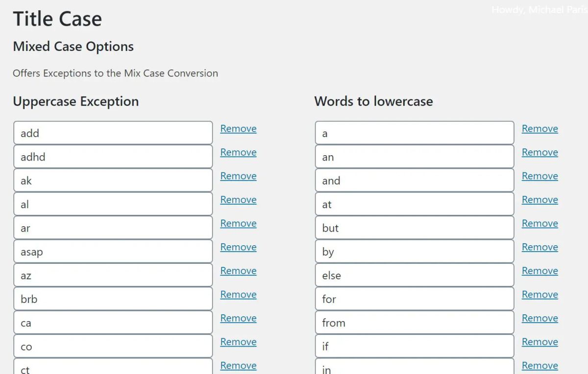Image resolution: width=588 pixels, height=374 pixels.
Task: Remove the 'adhd' uppercase exception
Action: [x=238, y=152]
